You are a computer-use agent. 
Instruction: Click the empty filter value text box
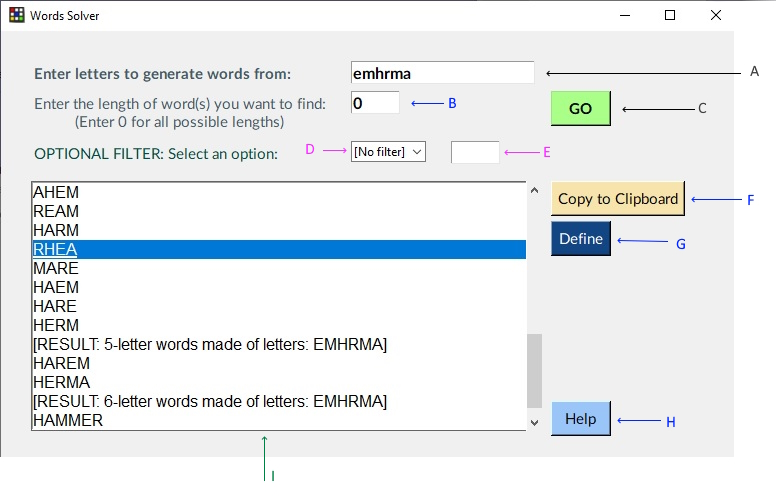coord(475,152)
